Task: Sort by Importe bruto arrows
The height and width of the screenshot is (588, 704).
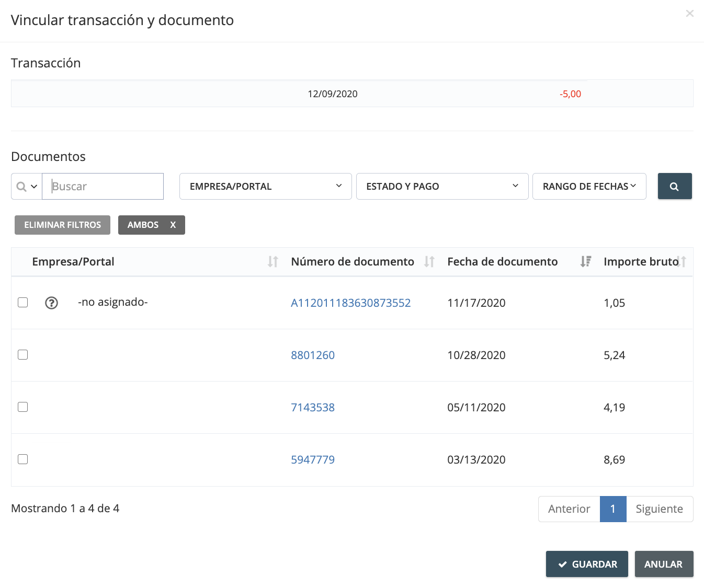Action: pyautogui.click(x=682, y=261)
